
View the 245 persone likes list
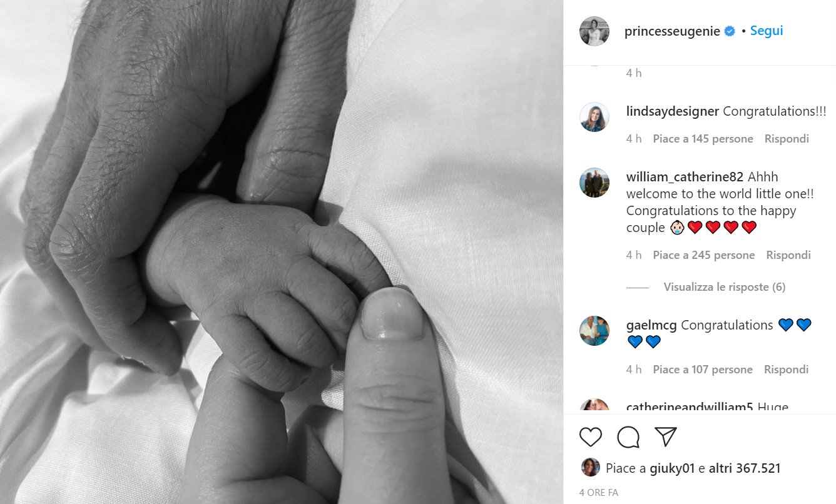[x=704, y=255]
